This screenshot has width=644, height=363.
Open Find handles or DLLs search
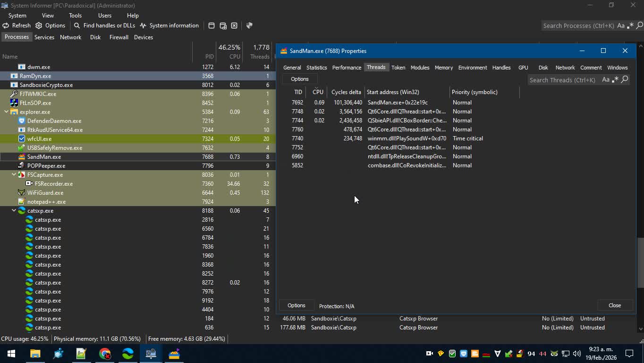pyautogui.click(x=104, y=26)
